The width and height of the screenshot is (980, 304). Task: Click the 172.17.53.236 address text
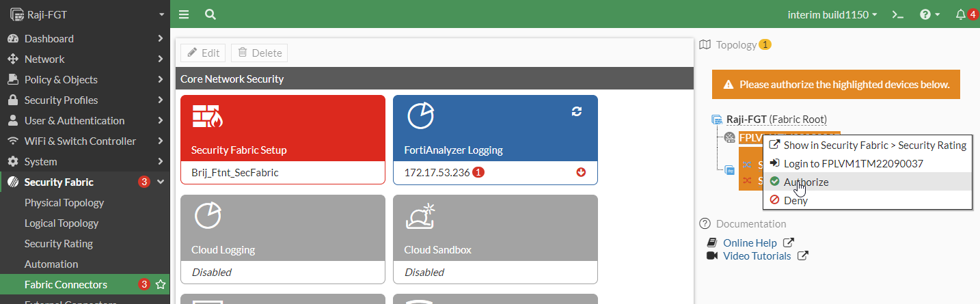click(x=437, y=173)
